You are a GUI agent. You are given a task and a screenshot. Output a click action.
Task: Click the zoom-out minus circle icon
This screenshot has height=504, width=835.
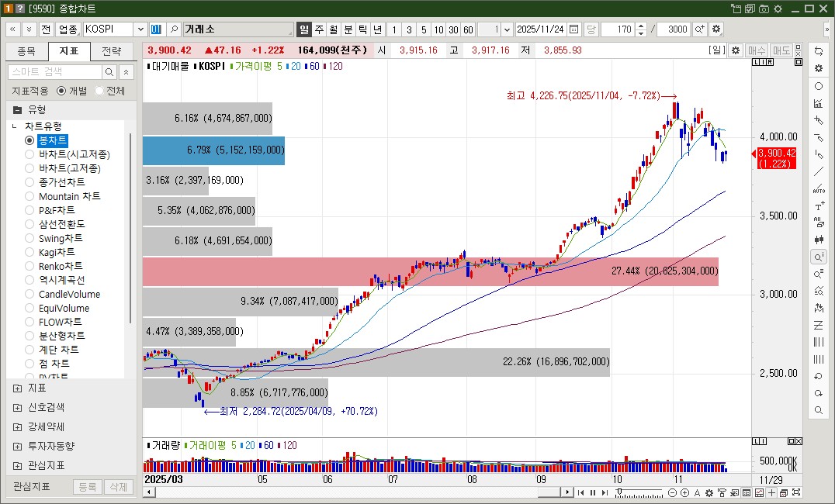[x=673, y=493]
